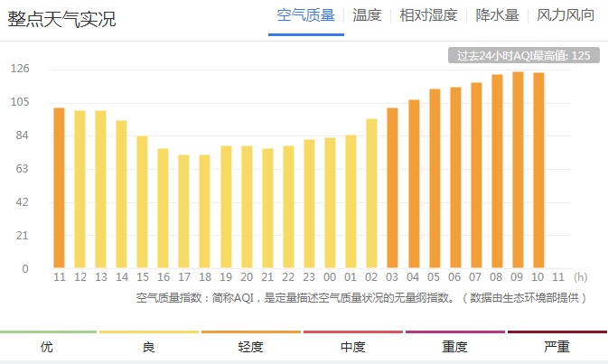Select the 空气质量 tab
This screenshot has width=608, height=364.
305,15
